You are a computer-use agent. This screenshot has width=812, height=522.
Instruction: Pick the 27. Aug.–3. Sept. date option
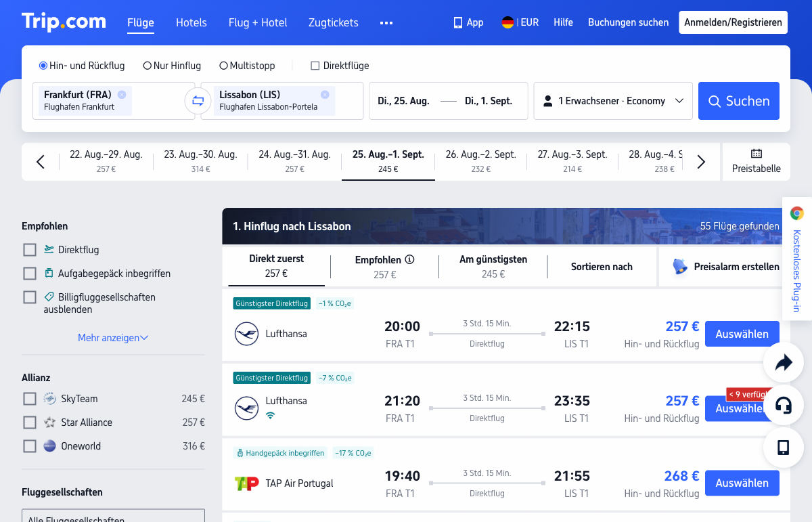[572, 161]
